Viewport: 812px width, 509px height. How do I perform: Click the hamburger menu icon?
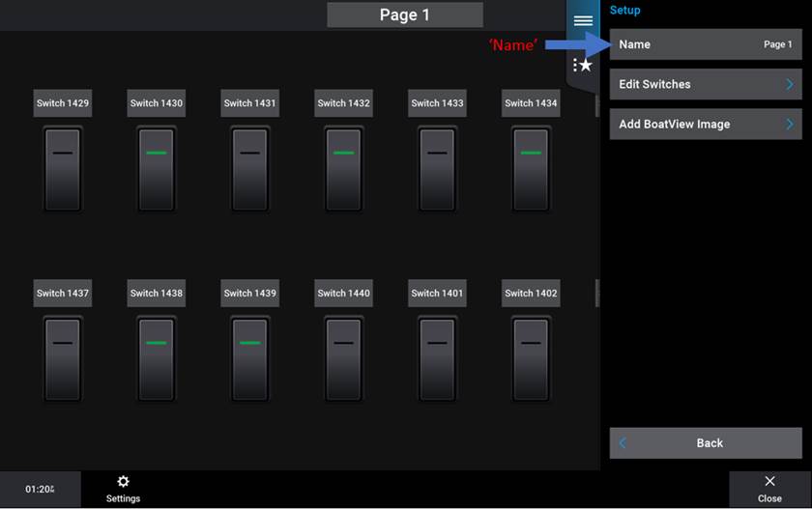(x=583, y=20)
